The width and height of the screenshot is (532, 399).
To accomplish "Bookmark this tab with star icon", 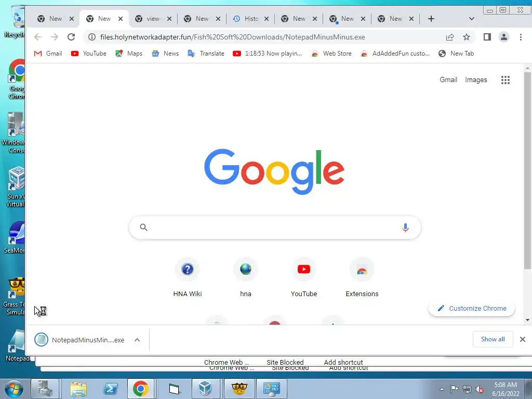I will pyautogui.click(x=467, y=37).
